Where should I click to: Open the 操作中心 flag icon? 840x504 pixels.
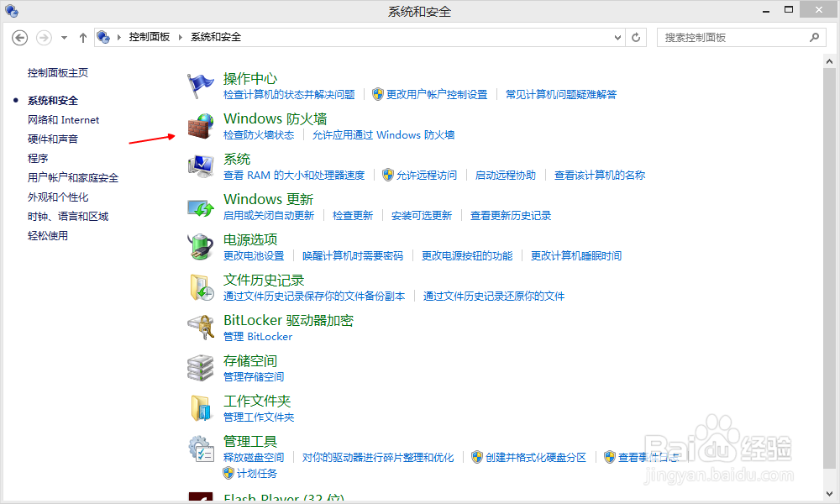(200, 83)
